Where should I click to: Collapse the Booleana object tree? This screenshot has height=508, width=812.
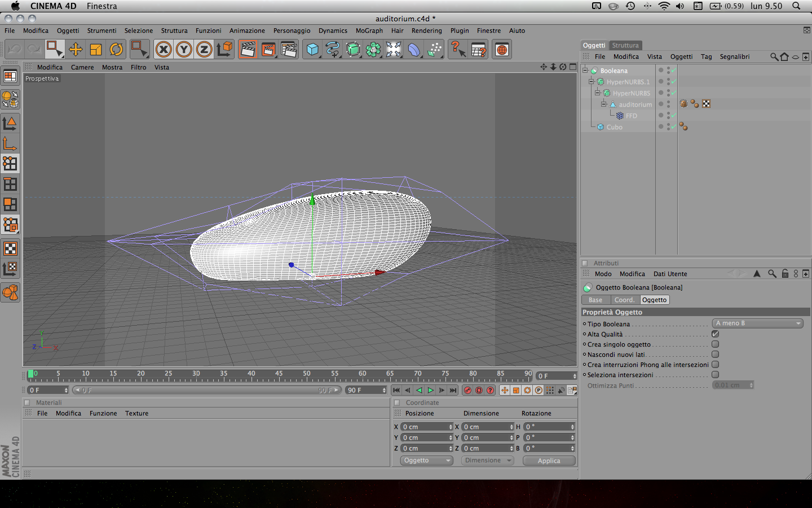pos(585,71)
